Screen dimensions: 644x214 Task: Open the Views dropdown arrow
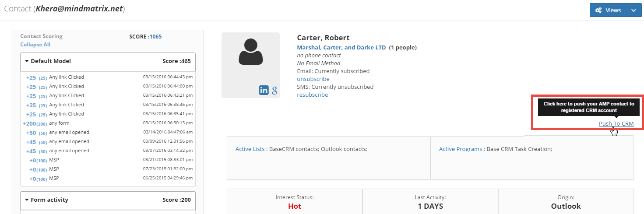(x=633, y=11)
